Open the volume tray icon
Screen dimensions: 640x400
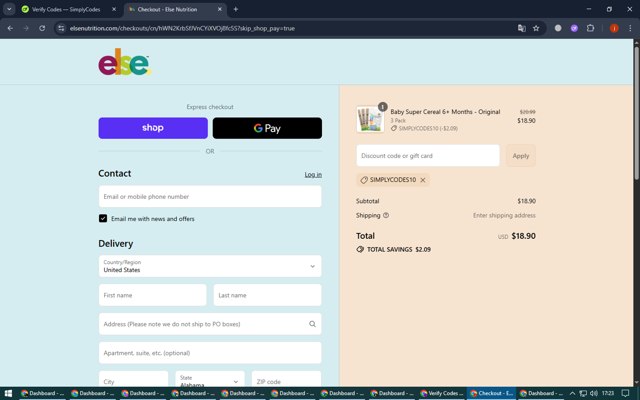pyautogui.click(x=594, y=393)
